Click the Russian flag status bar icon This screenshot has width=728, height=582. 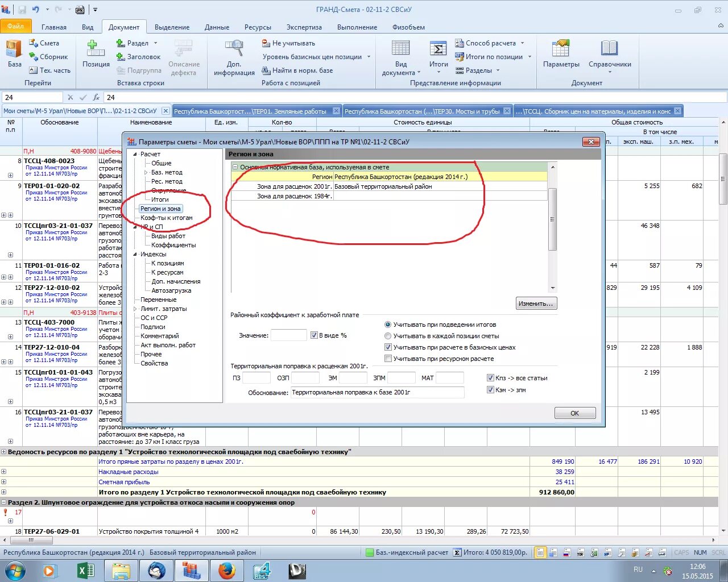point(566,552)
